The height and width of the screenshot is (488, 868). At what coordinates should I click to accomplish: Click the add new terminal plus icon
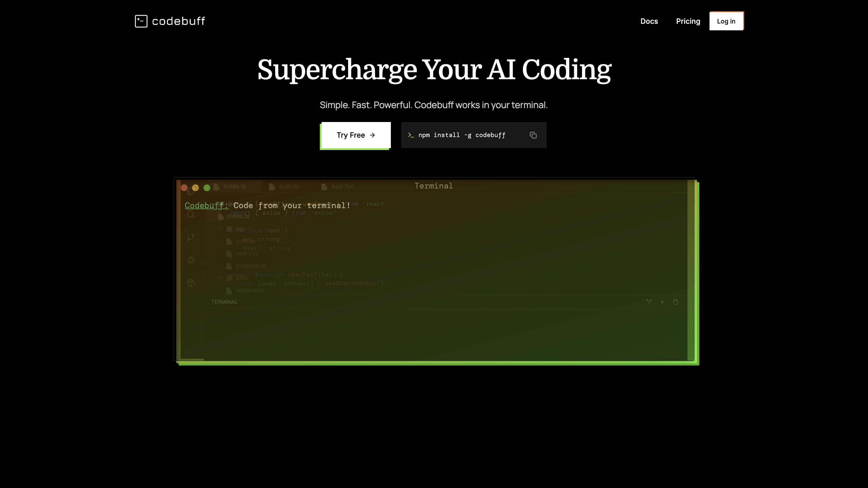point(662,302)
